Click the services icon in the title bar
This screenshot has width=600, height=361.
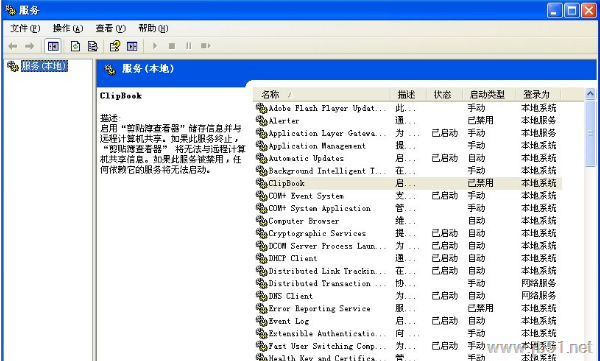click(10, 10)
